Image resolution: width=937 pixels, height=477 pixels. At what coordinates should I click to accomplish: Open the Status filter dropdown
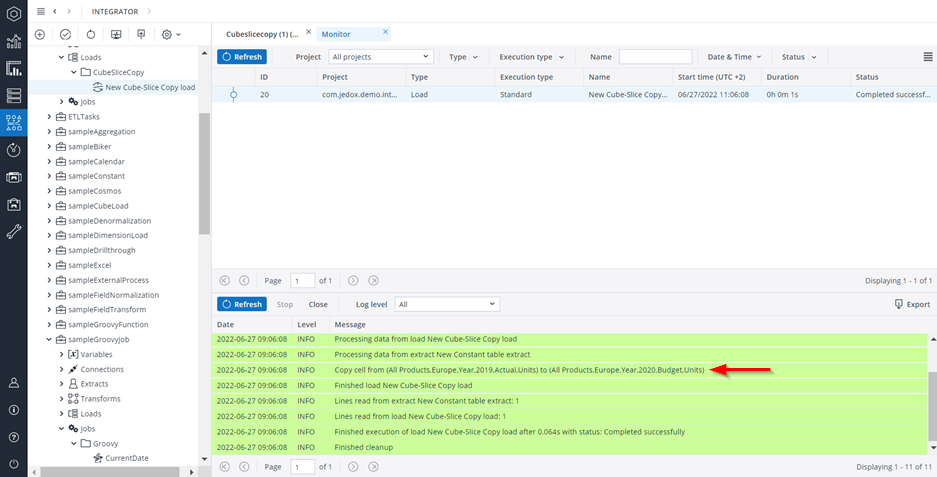click(799, 57)
